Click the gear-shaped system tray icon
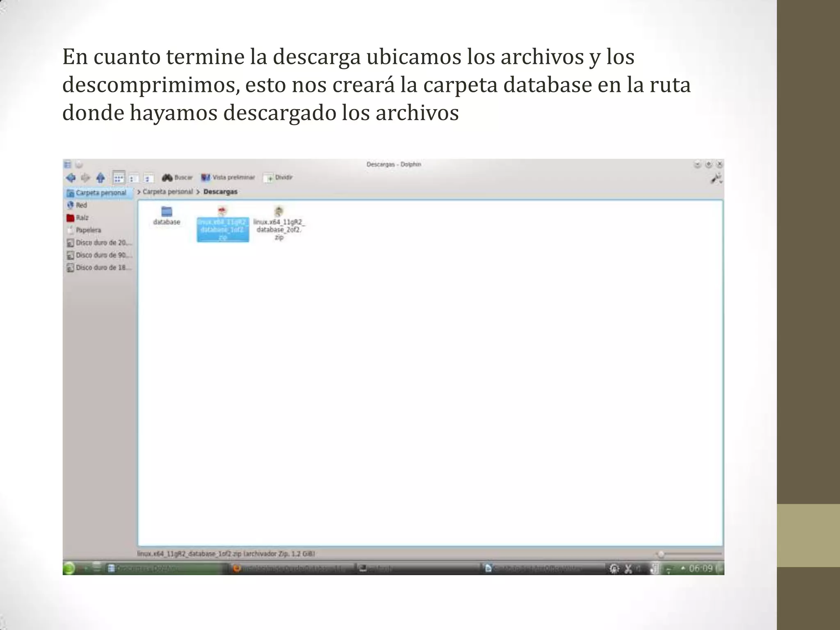The width and height of the screenshot is (840, 630). 614,568
